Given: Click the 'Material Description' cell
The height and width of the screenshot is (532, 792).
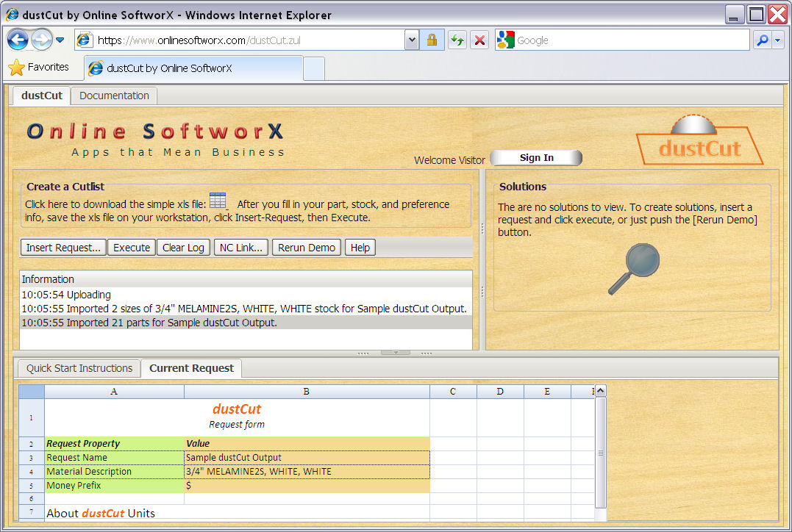Looking at the screenshot, I should [114, 472].
